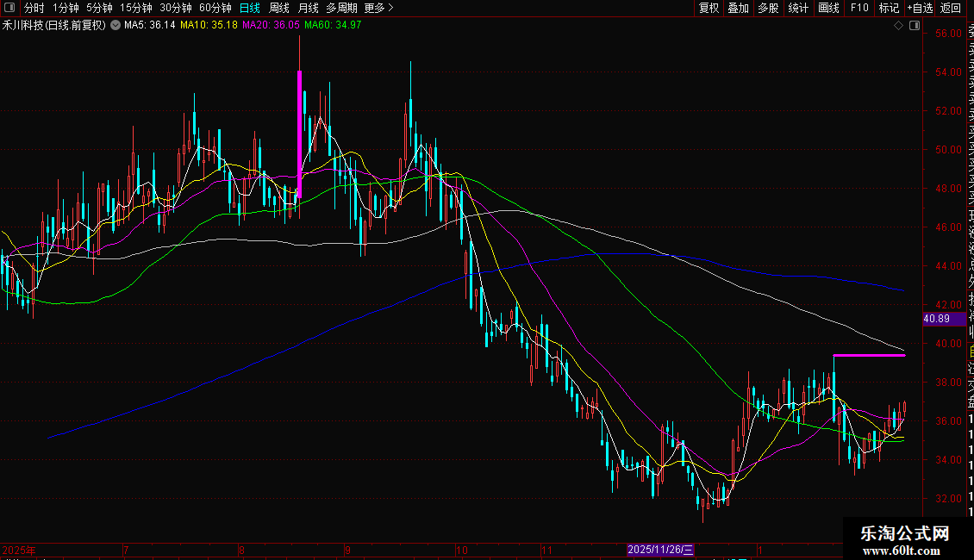The width and height of the screenshot is (974, 560).
Task: Click the 标记 mark button
Action: [x=889, y=8]
